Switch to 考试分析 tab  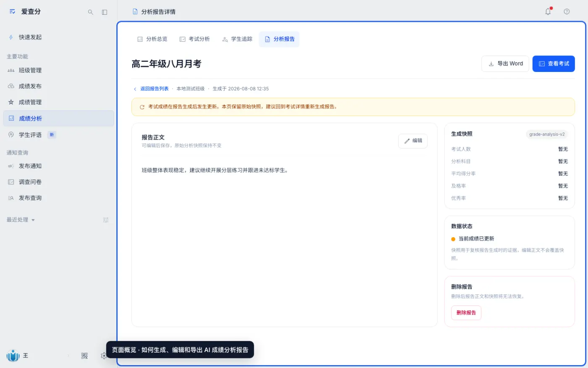pos(194,39)
